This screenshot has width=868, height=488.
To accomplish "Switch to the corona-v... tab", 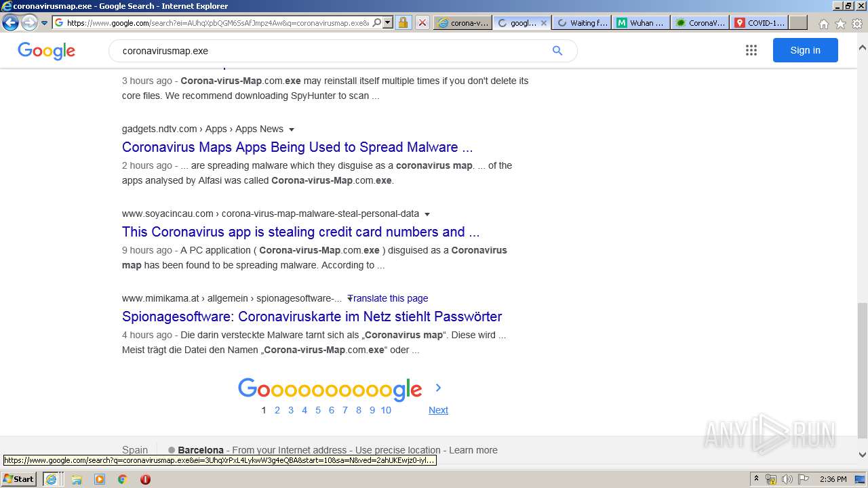I will [x=462, y=22].
